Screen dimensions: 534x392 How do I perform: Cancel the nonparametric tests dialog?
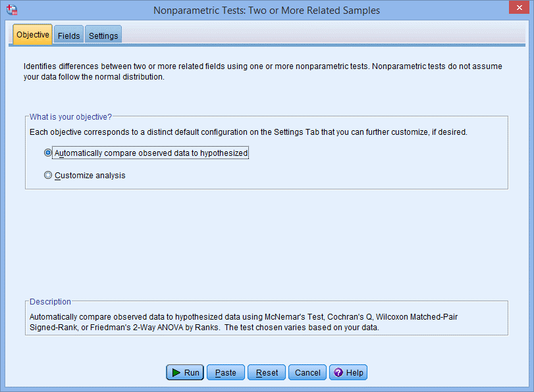[x=307, y=372]
